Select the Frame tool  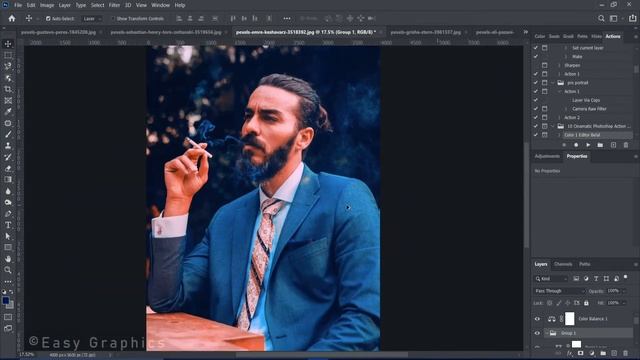pos(8,100)
